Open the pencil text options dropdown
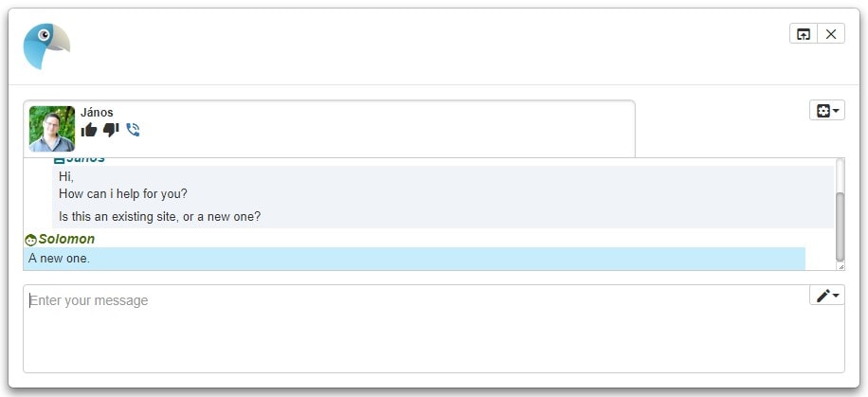Image resolution: width=868 pixels, height=397 pixels. [827, 296]
